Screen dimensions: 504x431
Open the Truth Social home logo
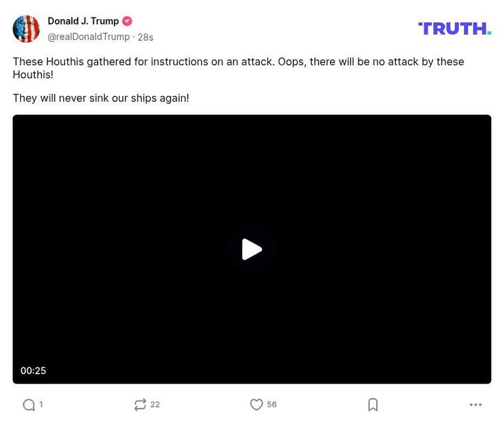(x=454, y=27)
